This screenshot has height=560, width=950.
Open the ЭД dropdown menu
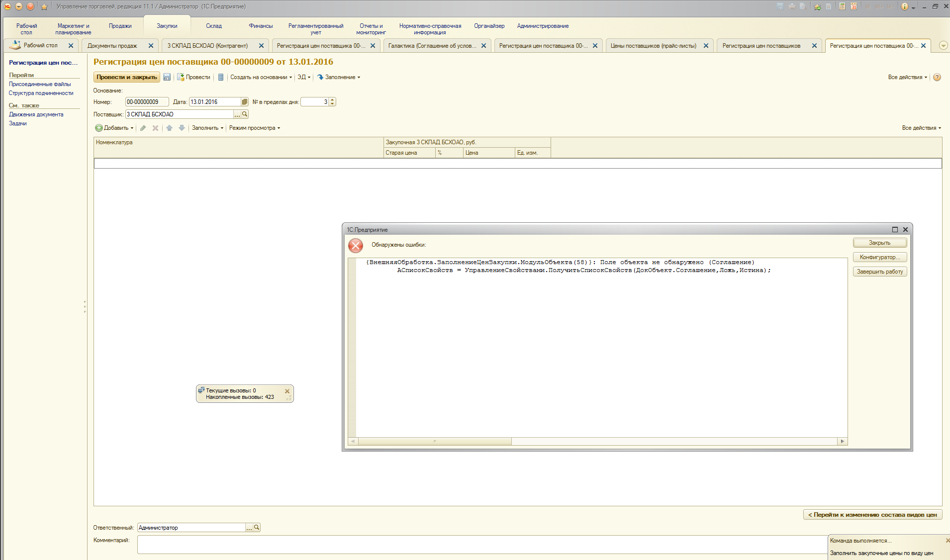pos(304,77)
